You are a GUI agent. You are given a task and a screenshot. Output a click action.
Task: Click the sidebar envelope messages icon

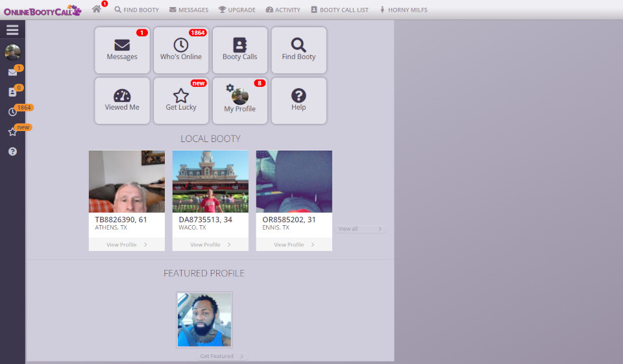(12, 73)
